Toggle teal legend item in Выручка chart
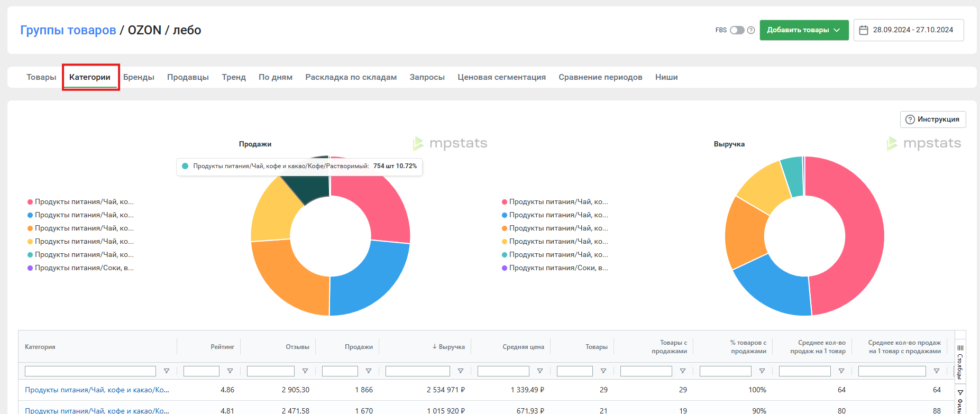 point(555,255)
